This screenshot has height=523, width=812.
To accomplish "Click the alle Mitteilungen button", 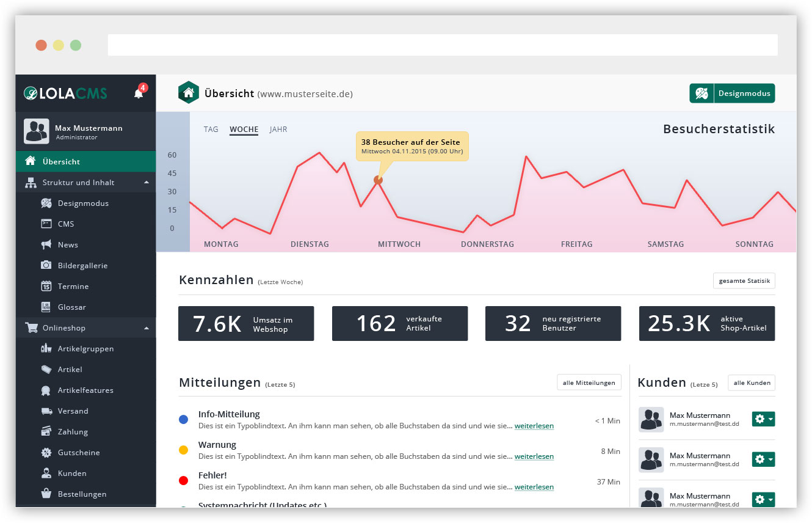I will pyautogui.click(x=589, y=382).
